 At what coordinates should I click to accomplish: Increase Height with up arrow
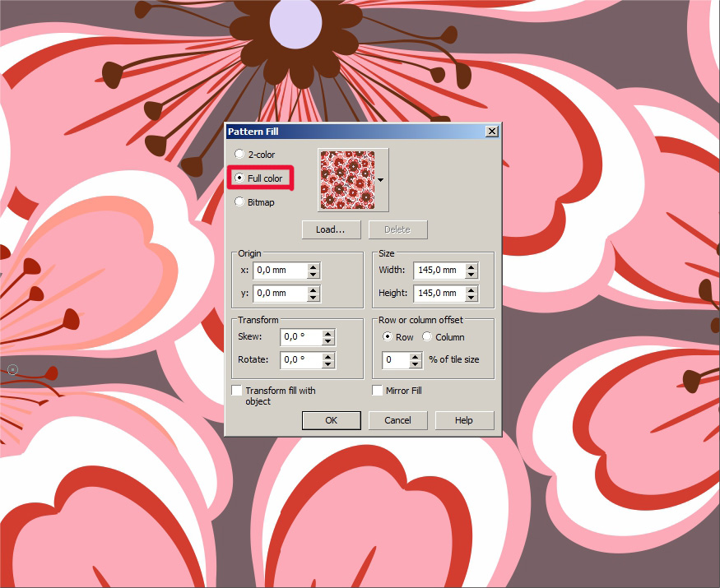click(x=471, y=289)
